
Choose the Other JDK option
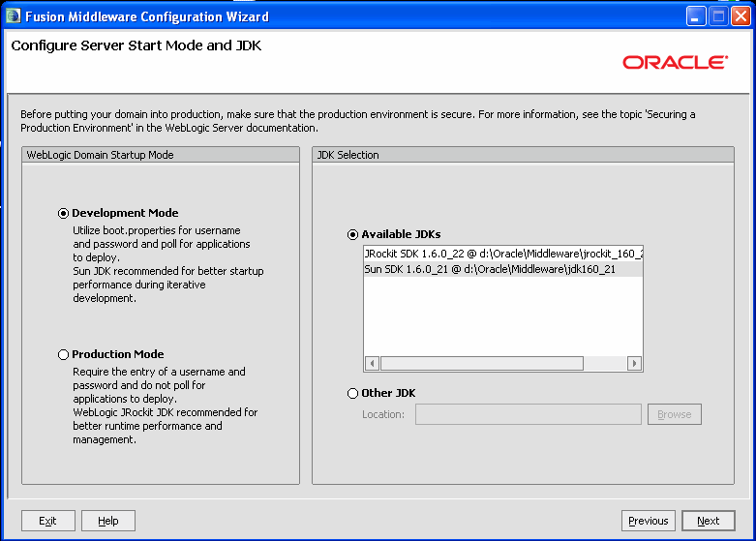[353, 393]
